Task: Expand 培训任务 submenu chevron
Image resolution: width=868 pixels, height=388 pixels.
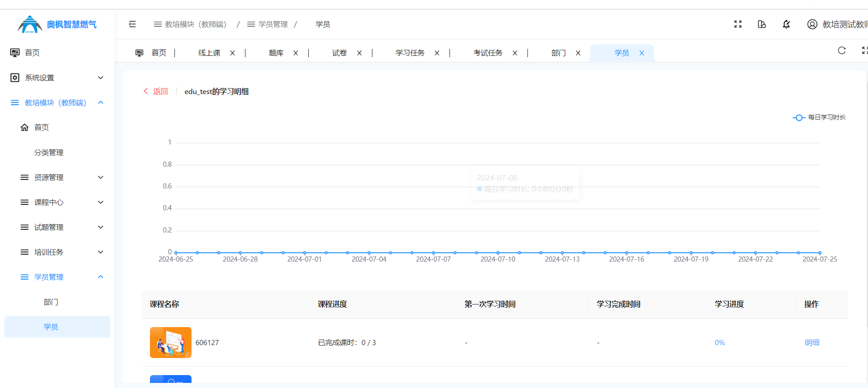Action: click(x=101, y=252)
